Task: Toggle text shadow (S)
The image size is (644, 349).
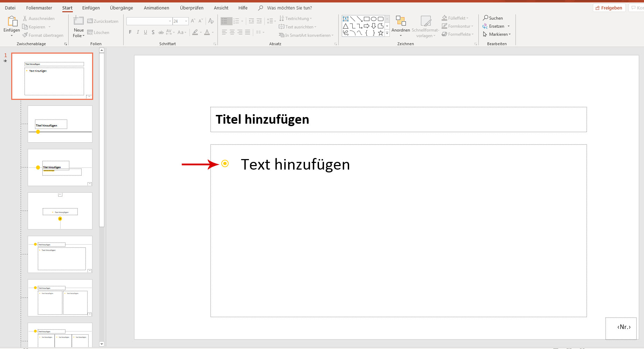Action: [x=153, y=32]
